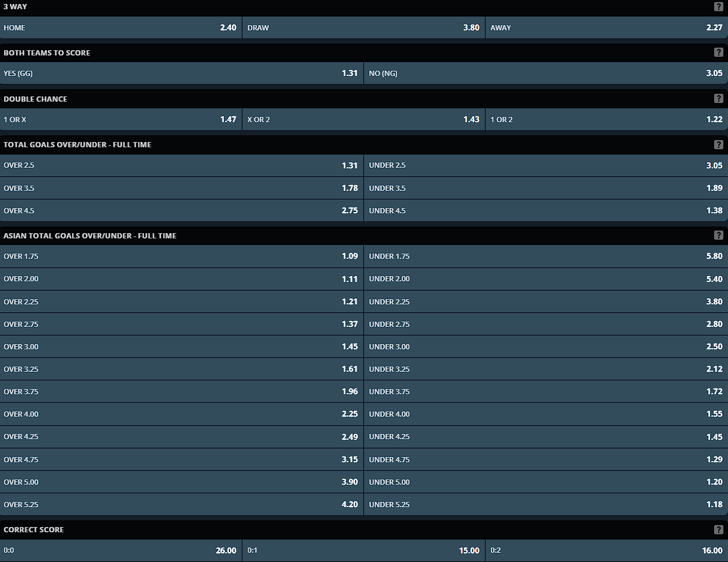Bet on OVER 3.25 at 1.61
Screen dimensions: 728x562
coord(182,369)
